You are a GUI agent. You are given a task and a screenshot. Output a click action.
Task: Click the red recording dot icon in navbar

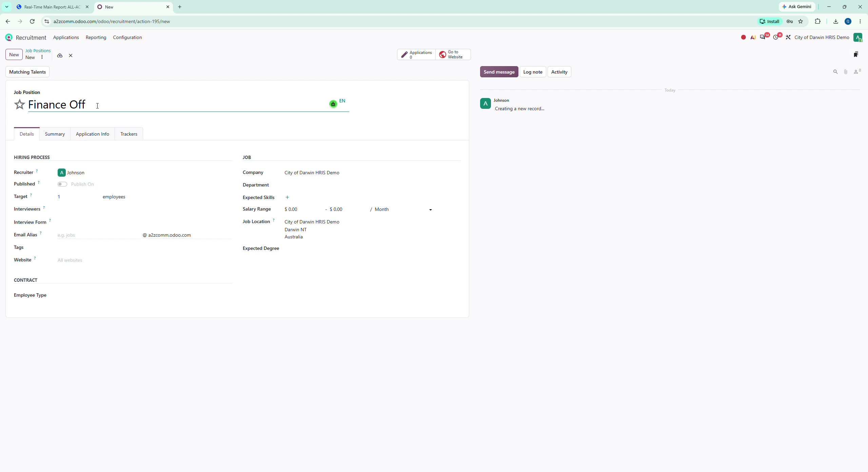[x=744, y=37]
